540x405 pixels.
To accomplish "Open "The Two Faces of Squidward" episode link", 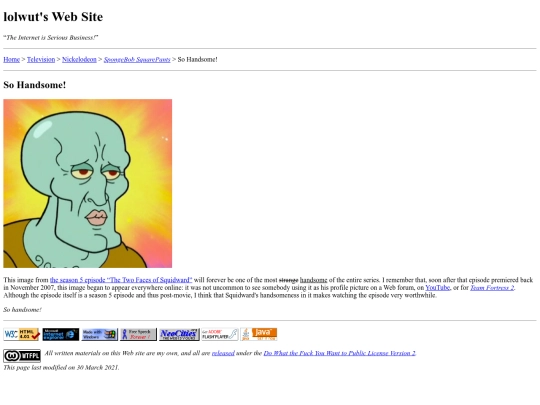I will (121, 280).
